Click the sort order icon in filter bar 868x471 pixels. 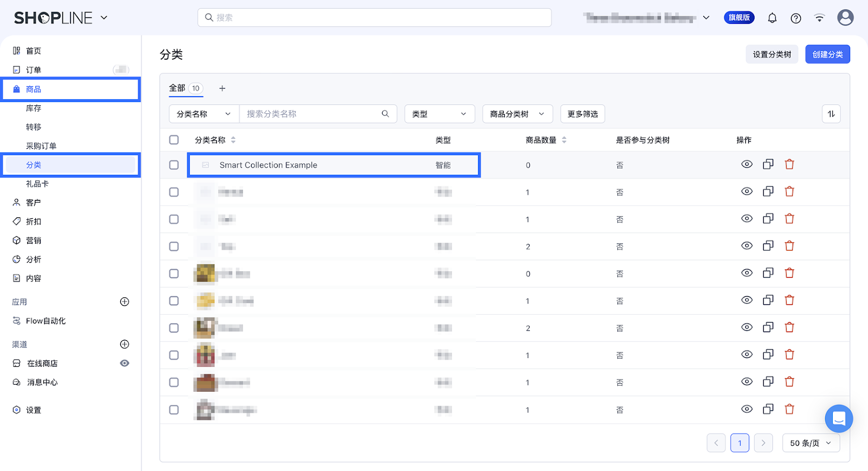pyautogui.click(x=831, y=114)
